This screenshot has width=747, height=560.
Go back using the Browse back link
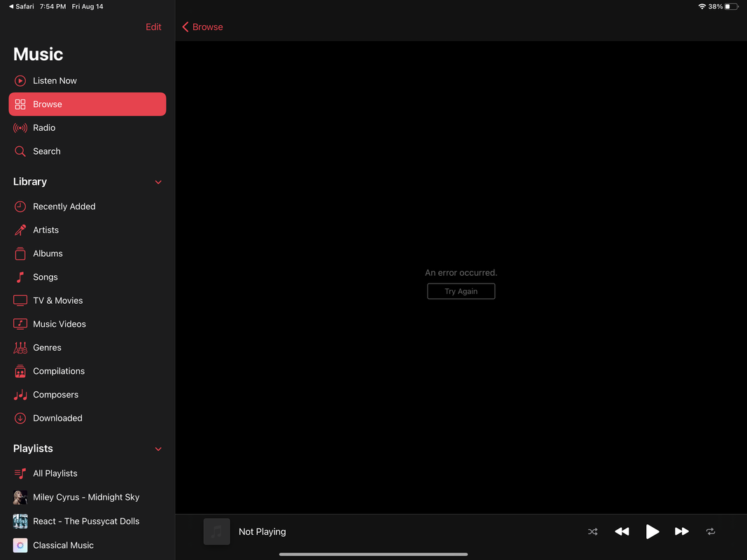[x=202, y=27]
